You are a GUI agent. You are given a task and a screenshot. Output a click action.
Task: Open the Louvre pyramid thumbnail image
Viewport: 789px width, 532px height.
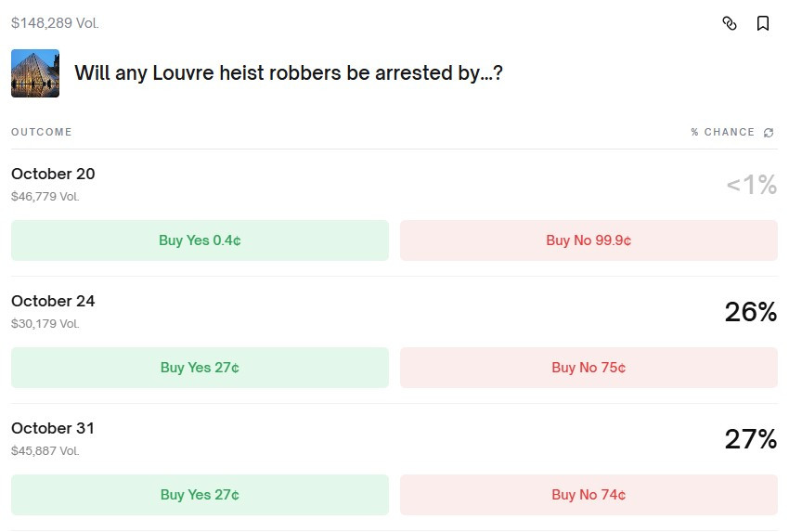tap(35, 73)
